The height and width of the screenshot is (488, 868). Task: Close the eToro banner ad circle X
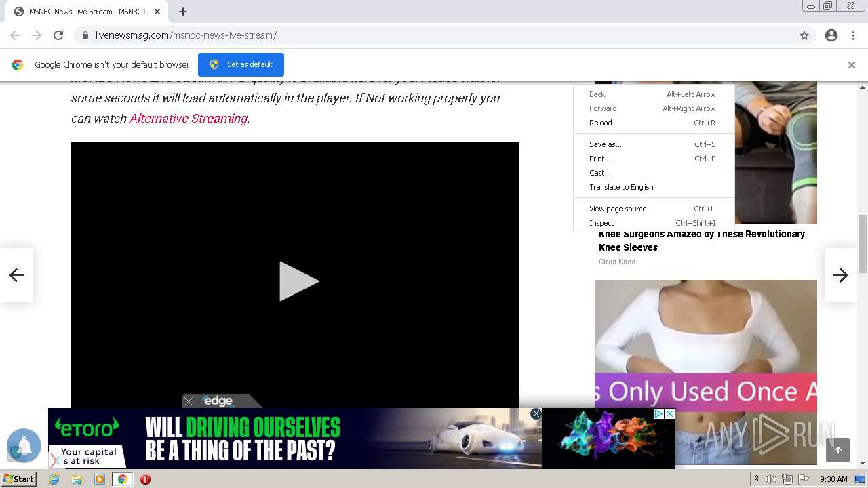click(536, 413)
